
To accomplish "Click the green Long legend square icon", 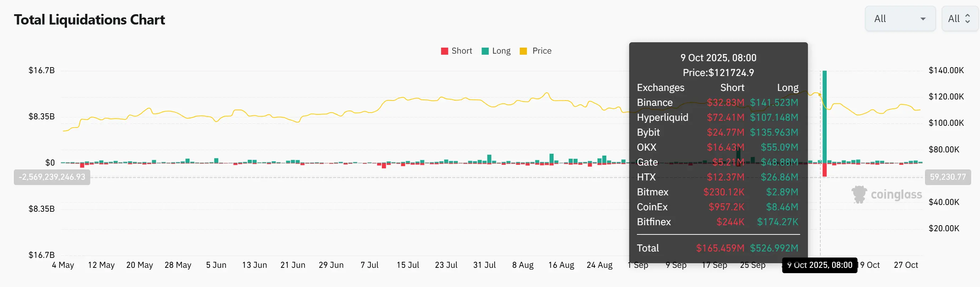I will tap(485, 51).
